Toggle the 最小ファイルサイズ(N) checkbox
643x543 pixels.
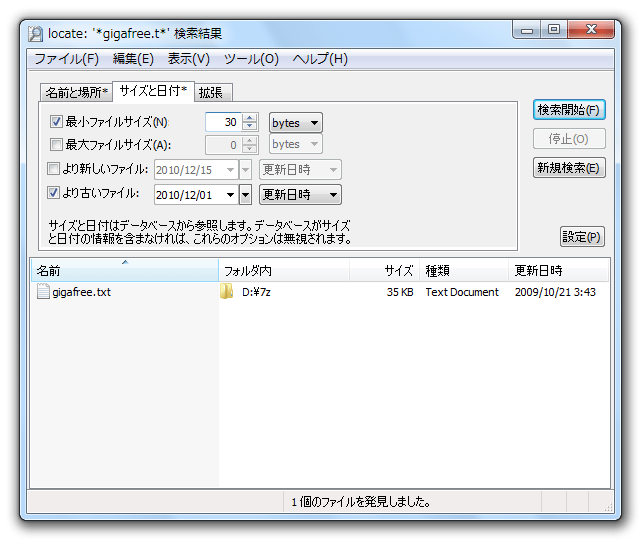point(56,121)
